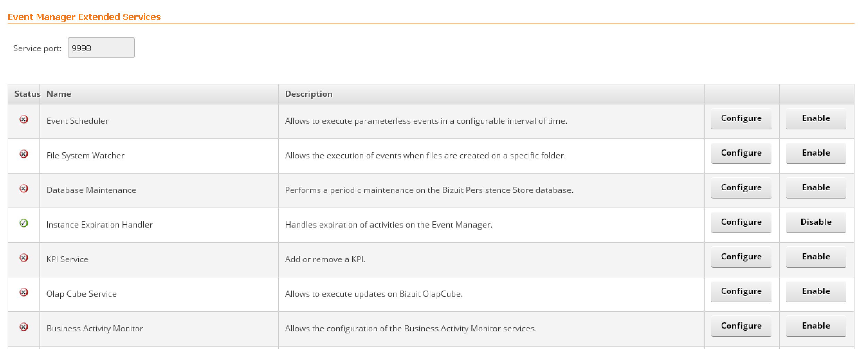Configure the Olap Cube Service

click(741, 292)
